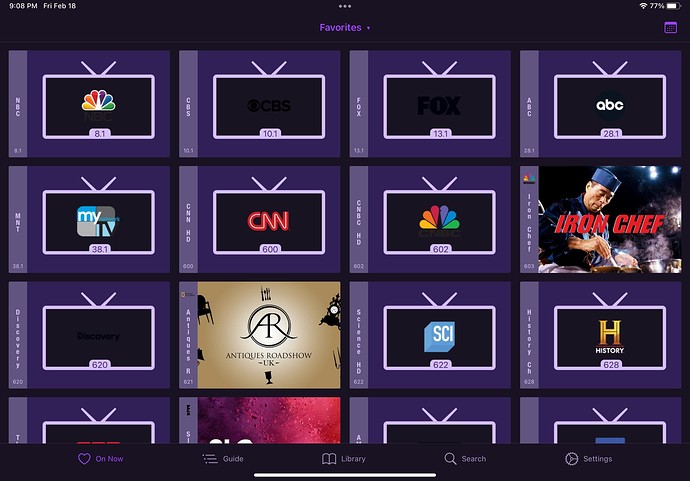Select the FOX 13.1 channel tile
The image size is (690, 481).
(438, 104)
